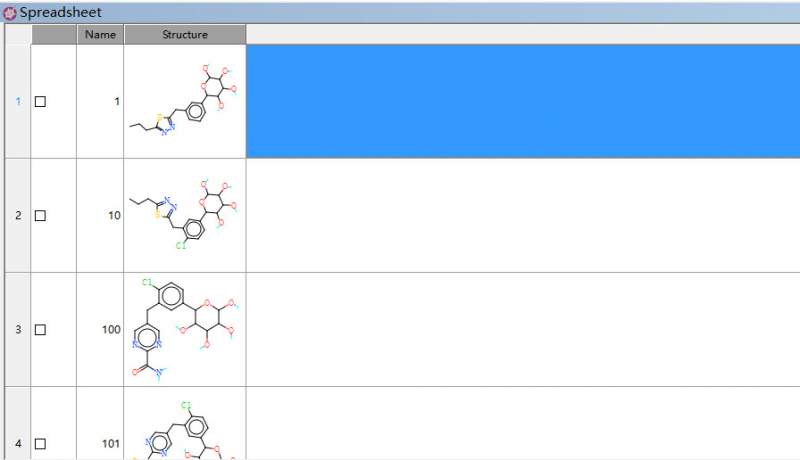Select the structure thumbnail of compound 10

[185, 216]
